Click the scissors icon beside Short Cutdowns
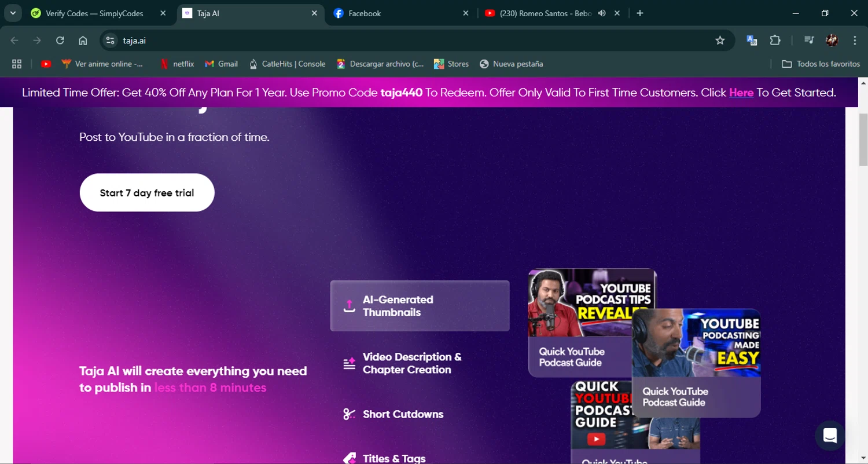This screenshot has width=868, height=464. pyautogui.click(x=349, y=414)
